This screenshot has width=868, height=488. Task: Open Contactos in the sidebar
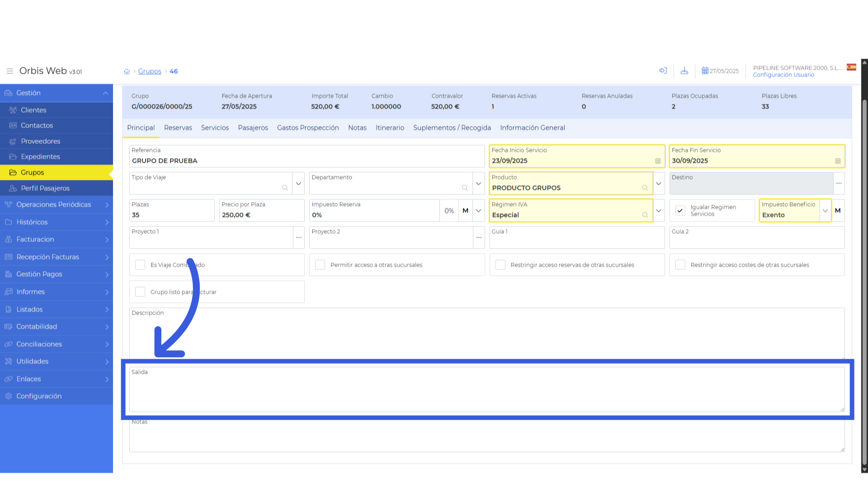pyautogui.click(x=57, y=125)
